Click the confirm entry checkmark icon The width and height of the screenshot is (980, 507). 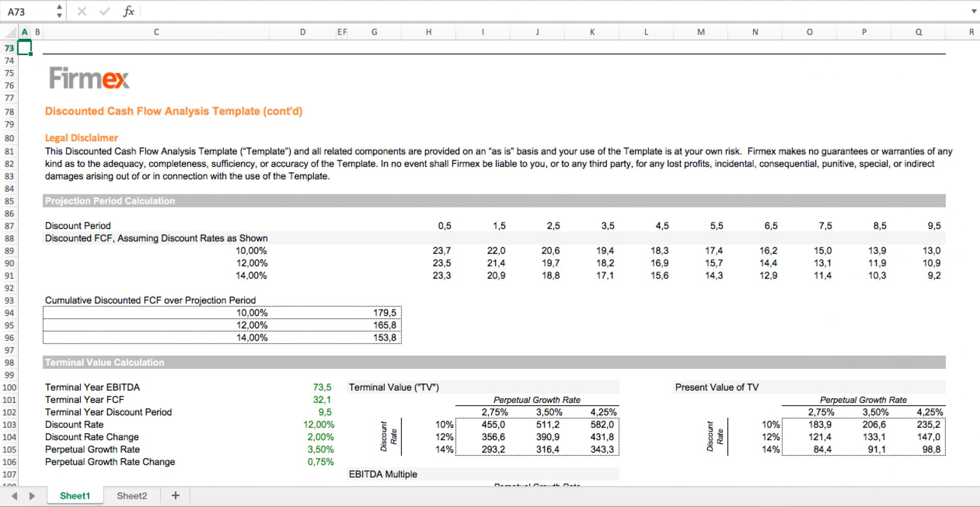click(105, 11)
